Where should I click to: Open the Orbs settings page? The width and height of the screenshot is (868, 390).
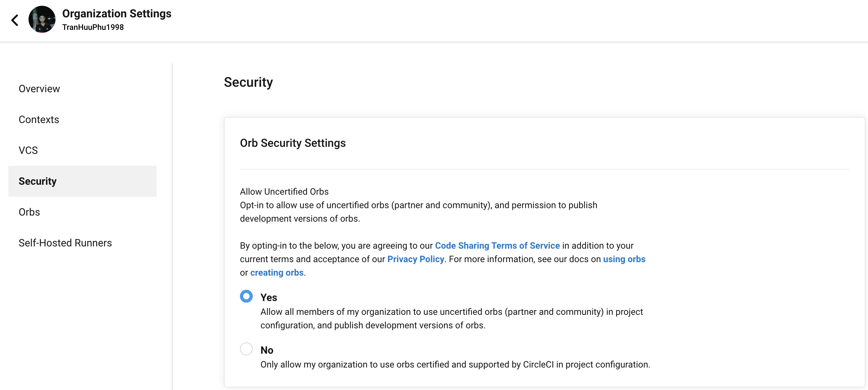click(29, 212)
